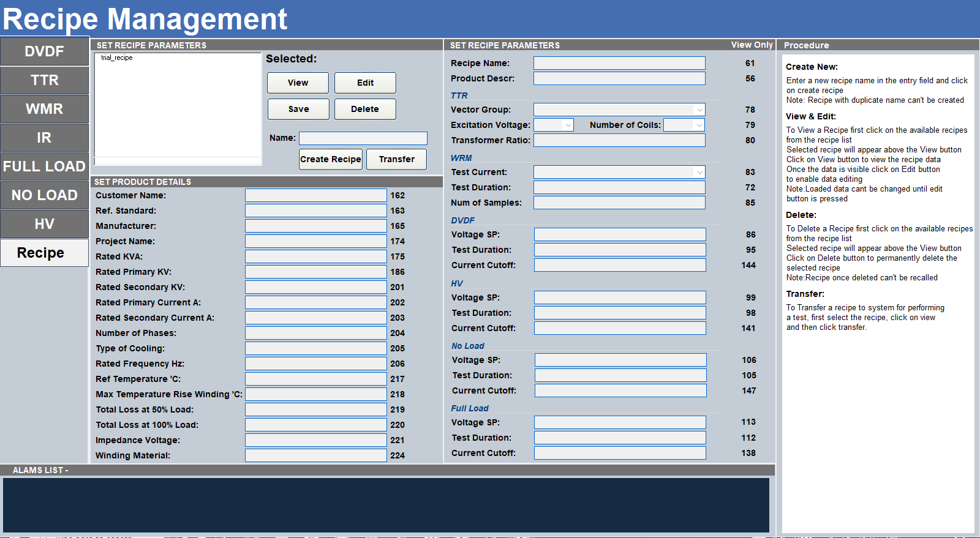Screen dimensions: 980x538
Task: Select trial_recipe from the recipe list
Action: coord(117,58)
